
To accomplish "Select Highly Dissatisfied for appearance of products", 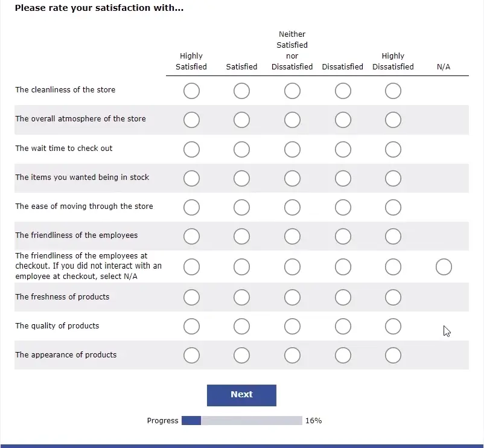I will [393, 355].
